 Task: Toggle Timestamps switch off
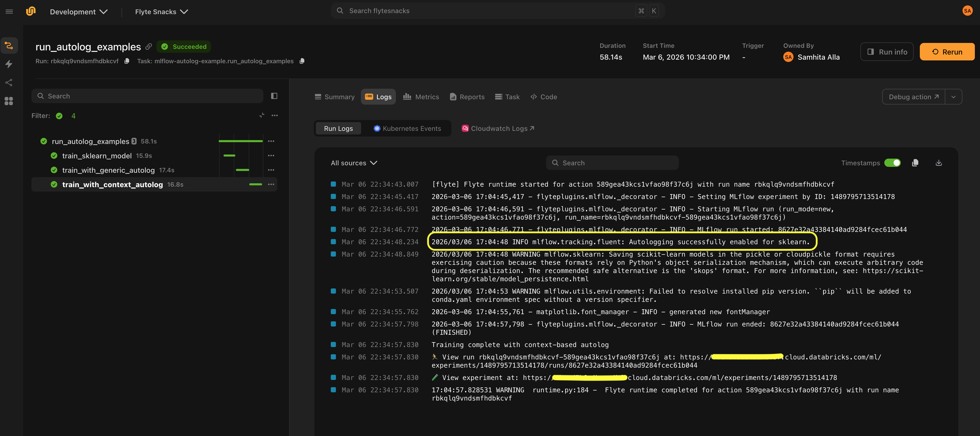click(x=892, y=163)
